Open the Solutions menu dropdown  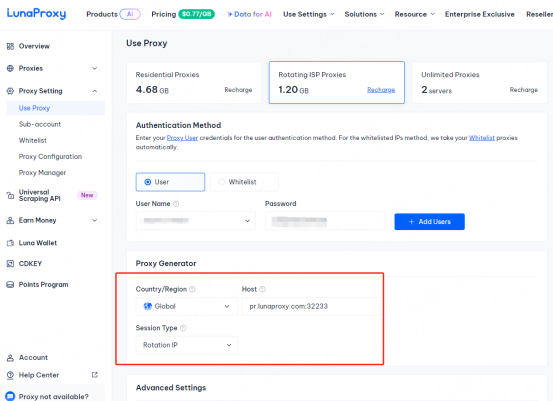pyautogui.click(x=364, y=14)
